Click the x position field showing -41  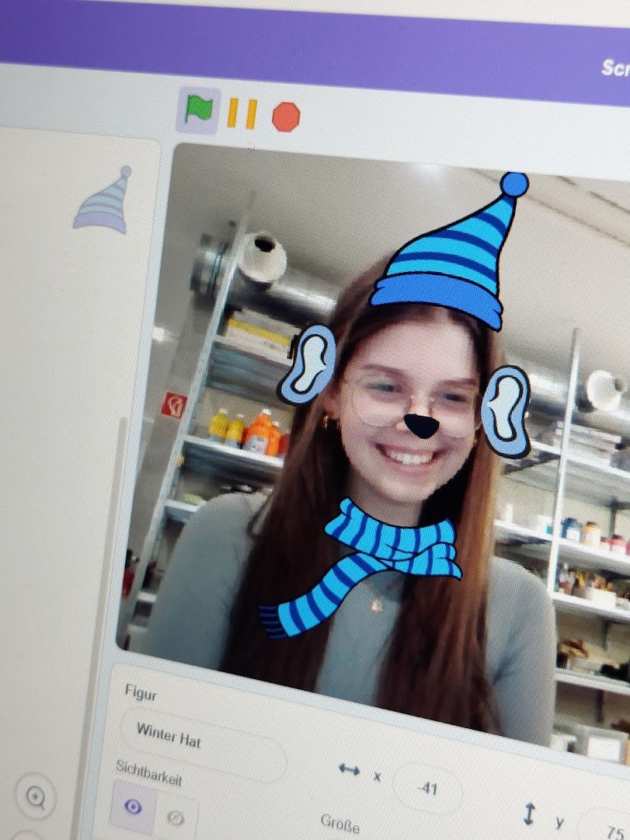[427, 789]
